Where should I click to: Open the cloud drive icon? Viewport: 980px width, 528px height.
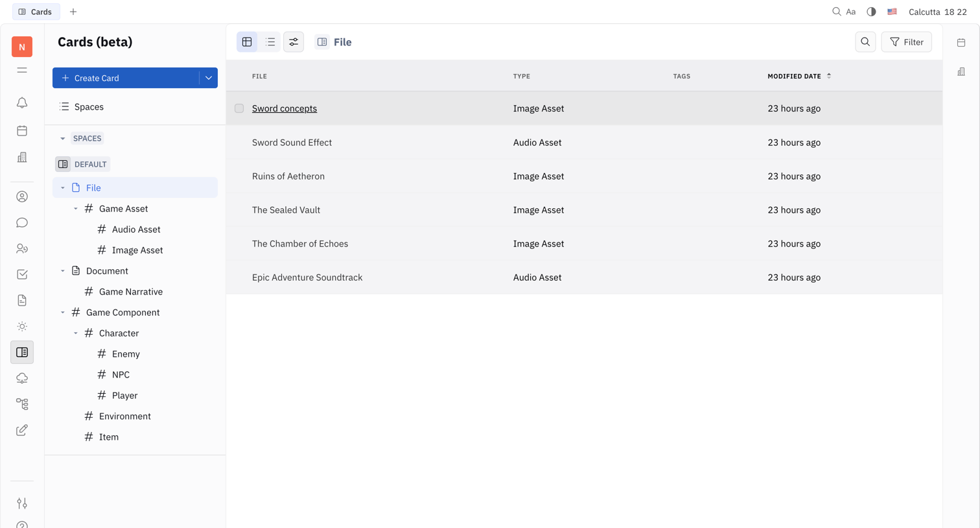22,378
